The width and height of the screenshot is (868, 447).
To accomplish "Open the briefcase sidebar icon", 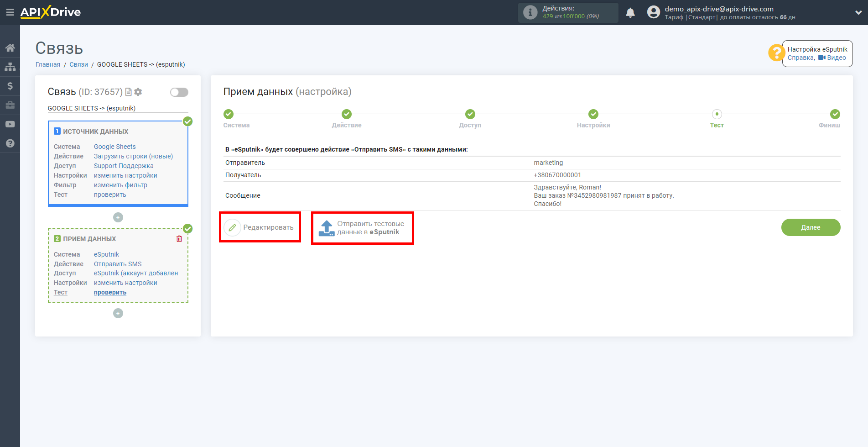I will tap(10, 105).
